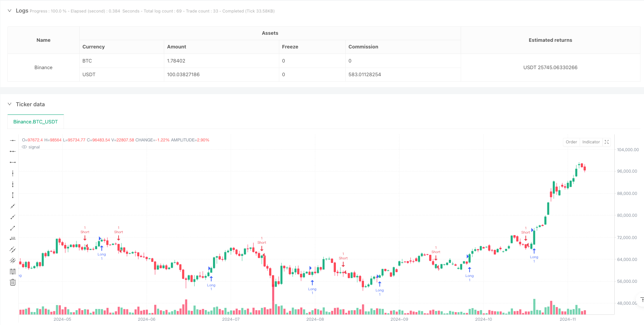Viewport: 644px width, 325px height.
Task: Select the price line tool
Action: tap(13, 239)
